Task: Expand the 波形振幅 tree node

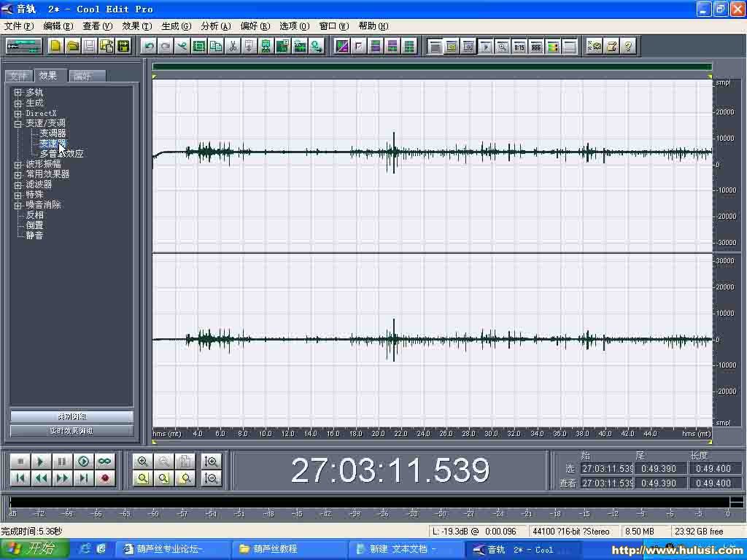Action: [18, 164]
